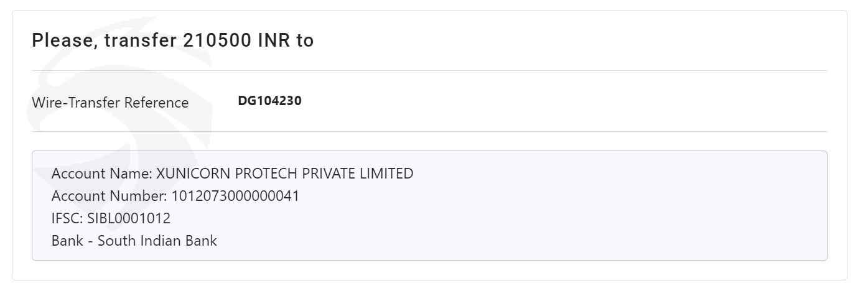
Task: Select the IFSC code SIBL0001012
Action: tap(129, 218)
